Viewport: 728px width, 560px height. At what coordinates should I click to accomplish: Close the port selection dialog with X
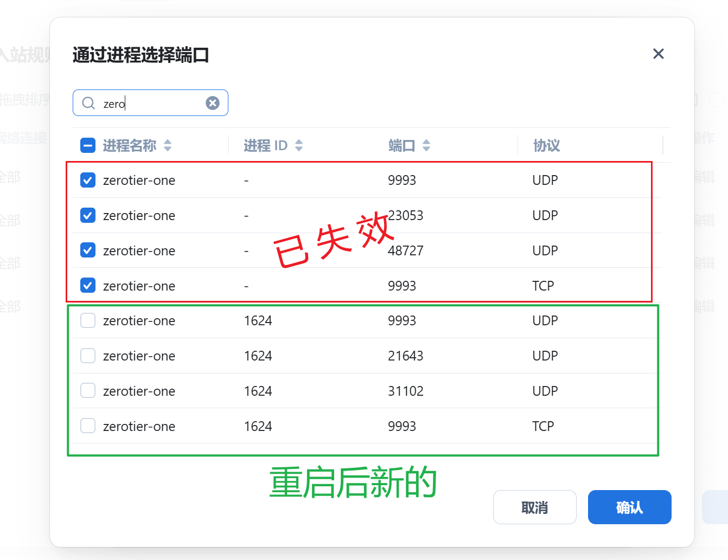tap(658, 54)
